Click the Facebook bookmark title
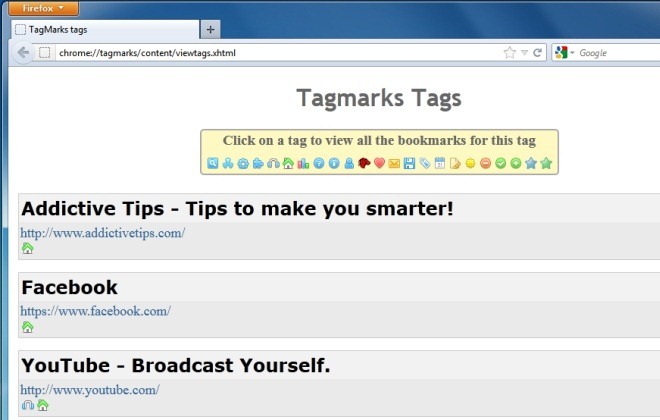The width and height of the screenshot is (660, 420). [69, 287]
